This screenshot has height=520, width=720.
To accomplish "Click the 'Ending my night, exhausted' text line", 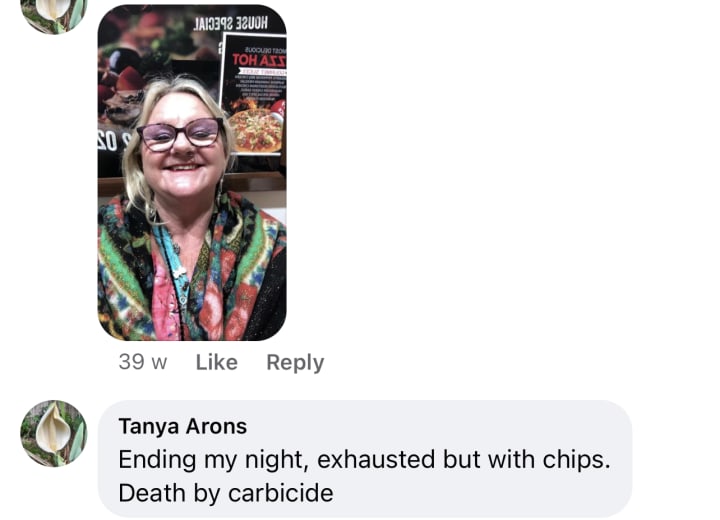I will click(x=364, y=459).
